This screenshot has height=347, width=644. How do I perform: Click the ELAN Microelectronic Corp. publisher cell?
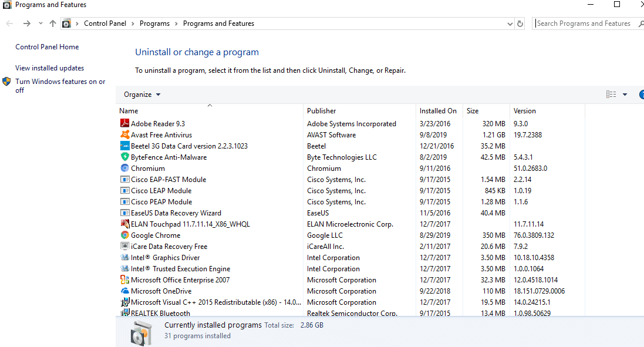point(350,224)
